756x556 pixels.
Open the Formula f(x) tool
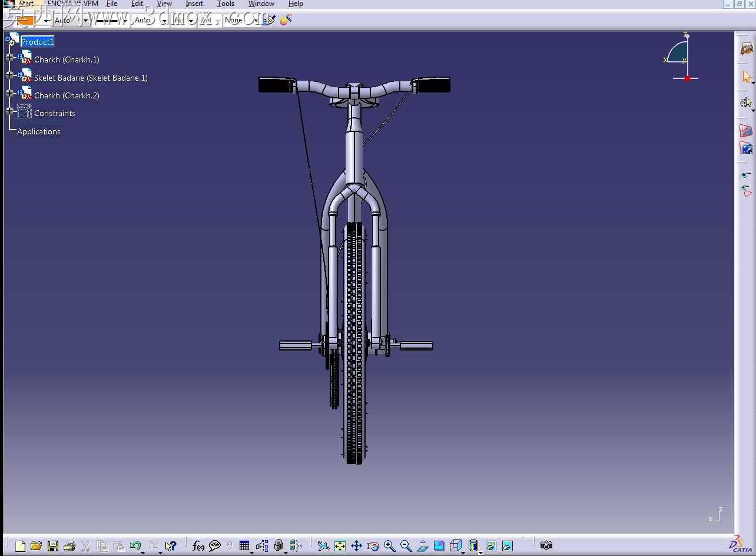(x=198, y=546)
